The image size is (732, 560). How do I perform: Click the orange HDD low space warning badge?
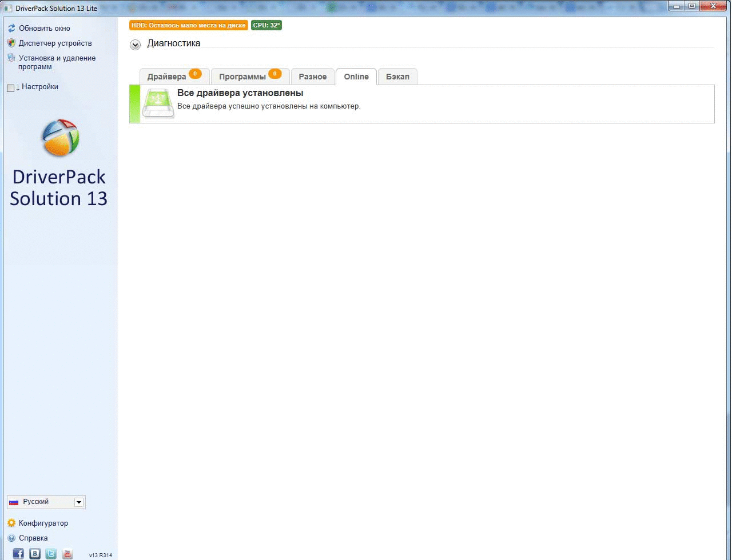pos(189,25)
